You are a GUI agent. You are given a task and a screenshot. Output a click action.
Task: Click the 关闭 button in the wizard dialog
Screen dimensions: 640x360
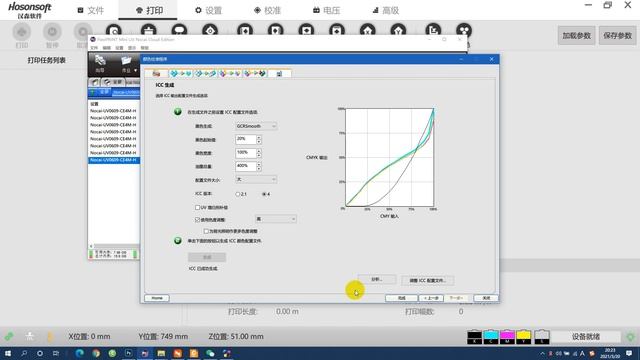coord(486,298)
